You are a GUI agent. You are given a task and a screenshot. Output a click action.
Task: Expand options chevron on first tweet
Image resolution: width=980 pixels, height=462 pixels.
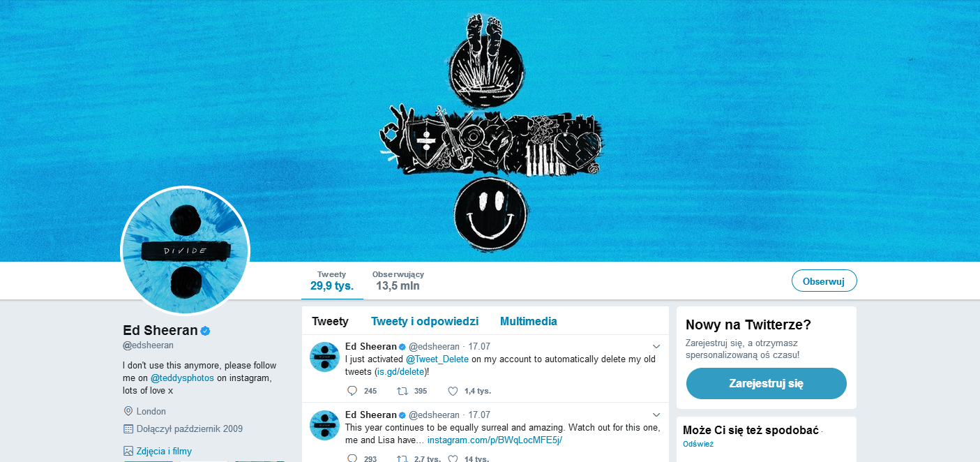click(x=656, y=346)
